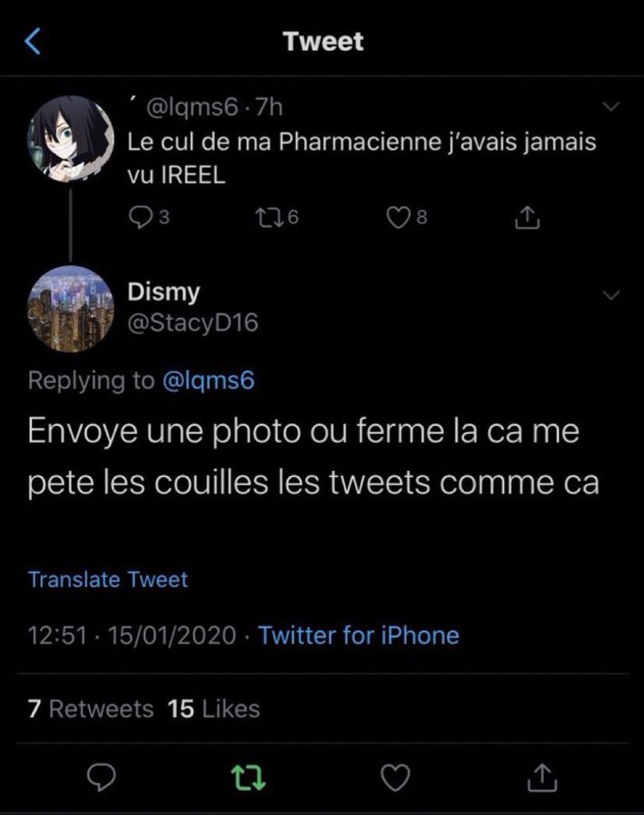The width and height of the screenshot is (644, 815).
Task: Share Dismy's tweet via the bottom share icon
Action: (x=542, y=777)
